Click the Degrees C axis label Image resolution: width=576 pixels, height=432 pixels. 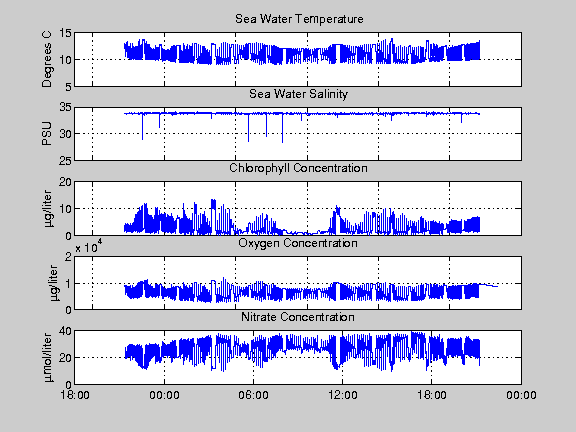point(47,60)
